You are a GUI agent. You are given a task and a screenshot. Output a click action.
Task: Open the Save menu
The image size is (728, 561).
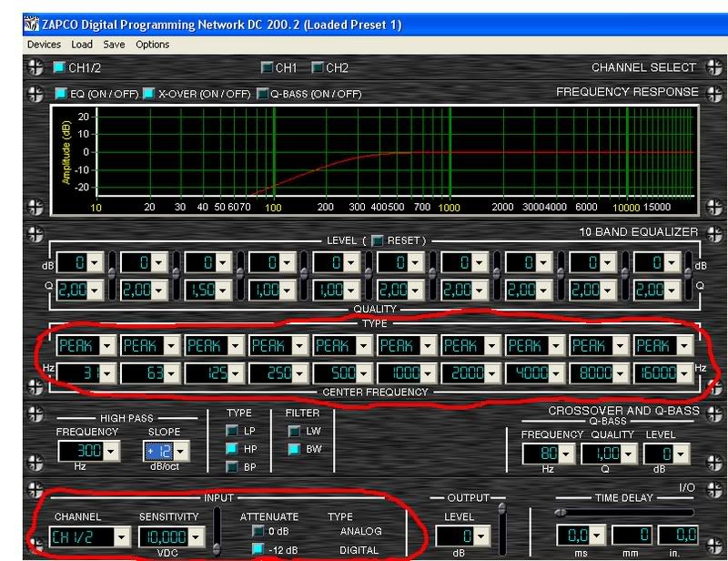point(114,45)
